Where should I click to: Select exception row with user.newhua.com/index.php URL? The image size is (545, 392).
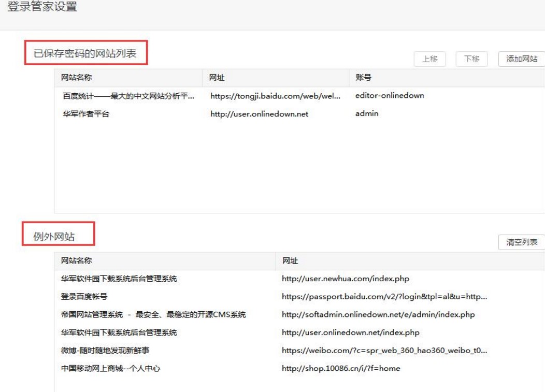tap(299, 279)
